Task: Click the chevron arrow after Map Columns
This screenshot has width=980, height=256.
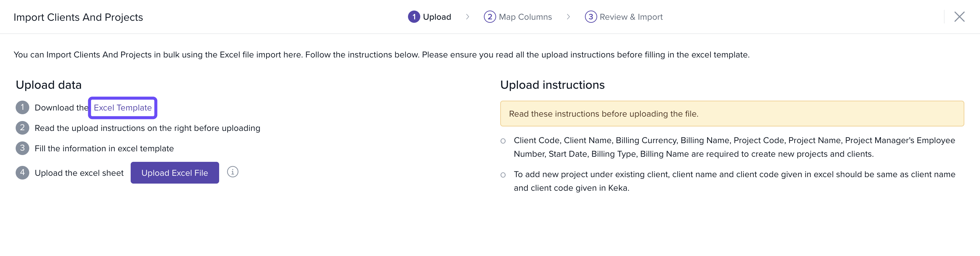Action: (x=568, y=17)
